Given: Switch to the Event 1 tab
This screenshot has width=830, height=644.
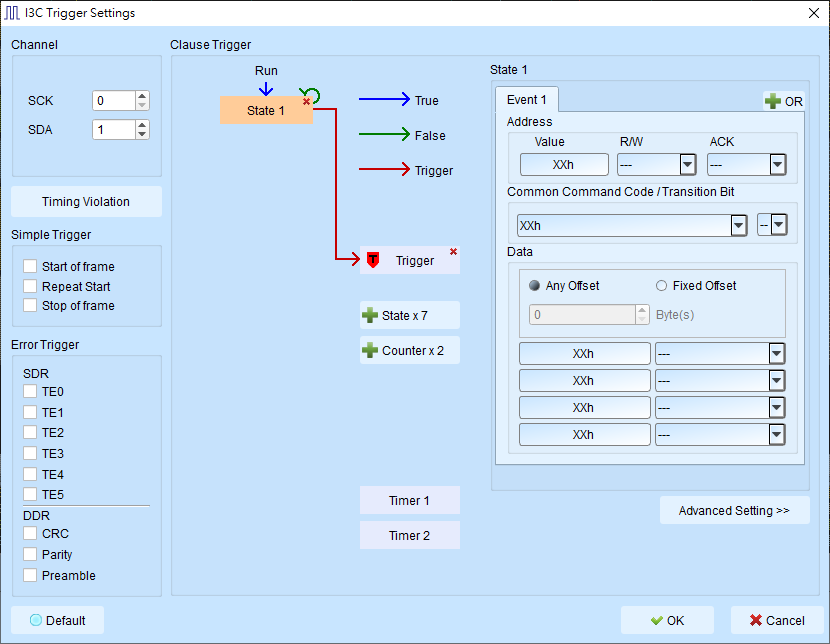Looking at the screenshot, I should pos(527,99).
